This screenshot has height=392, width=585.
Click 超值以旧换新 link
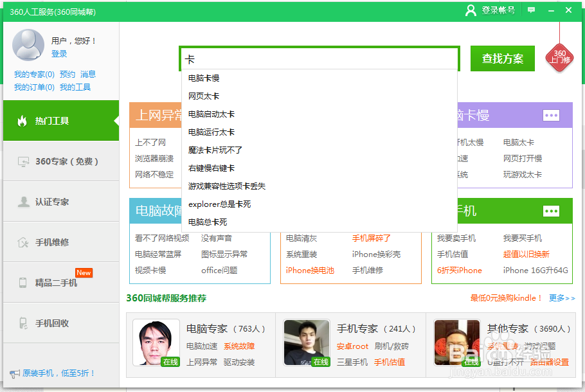pyautogui.click(x=526, y=254)
